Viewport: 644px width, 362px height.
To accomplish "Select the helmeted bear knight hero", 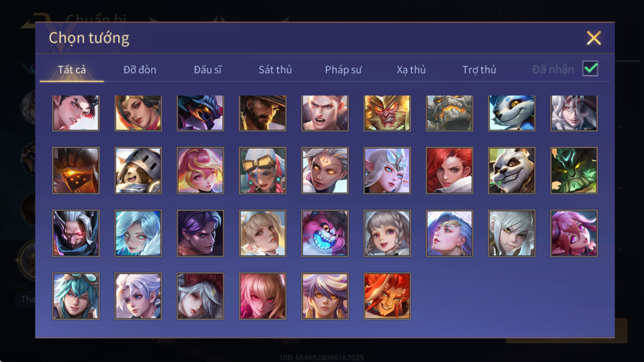I will [138, 171].
